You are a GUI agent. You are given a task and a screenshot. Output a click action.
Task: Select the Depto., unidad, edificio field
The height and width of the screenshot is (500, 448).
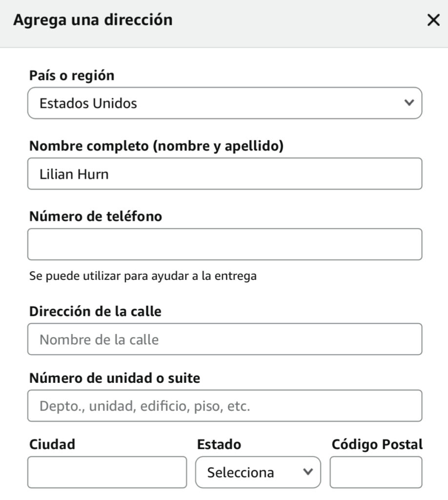(x=224, y=406)
